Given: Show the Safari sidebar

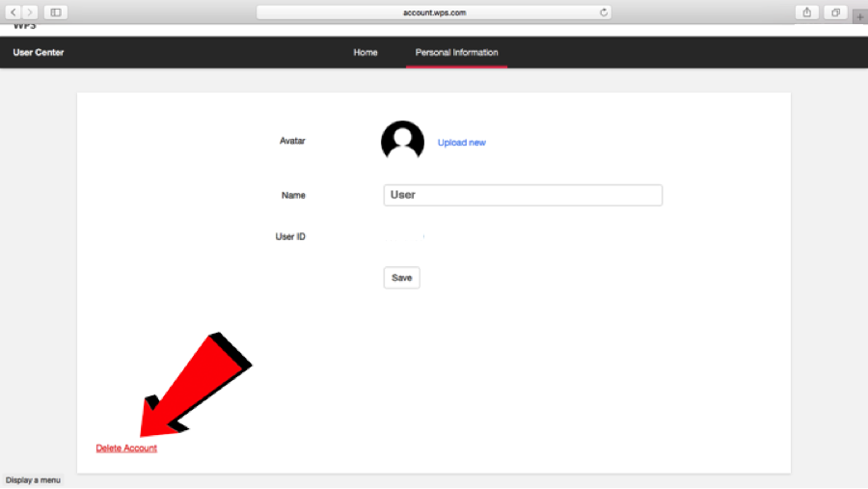Looking at the screenshot, I should pos(56,13).
